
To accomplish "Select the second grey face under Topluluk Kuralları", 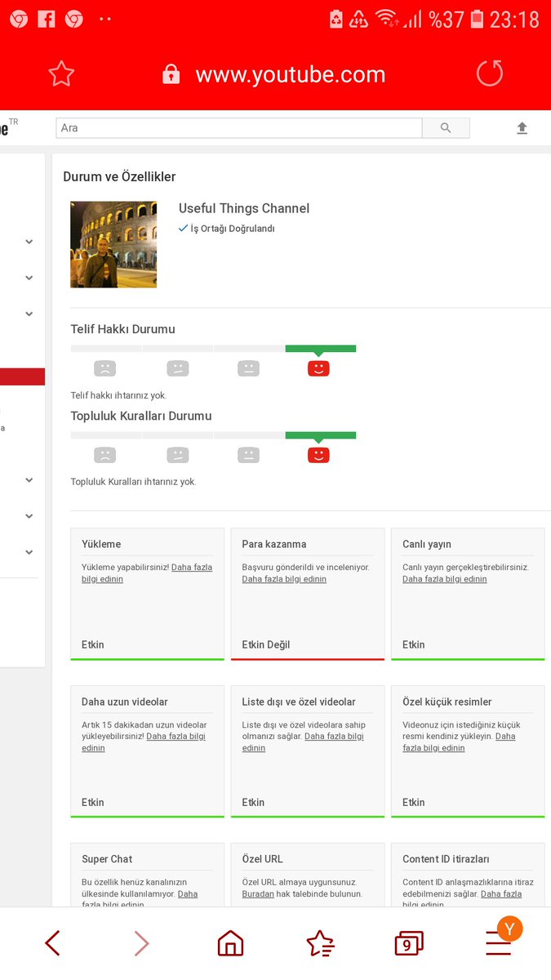I will 177,455.
